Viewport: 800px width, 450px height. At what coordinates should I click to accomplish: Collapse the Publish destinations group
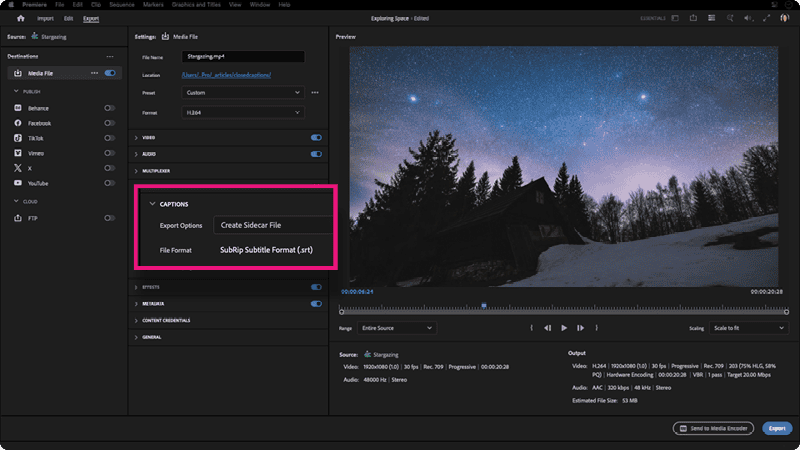click(16, 91)
